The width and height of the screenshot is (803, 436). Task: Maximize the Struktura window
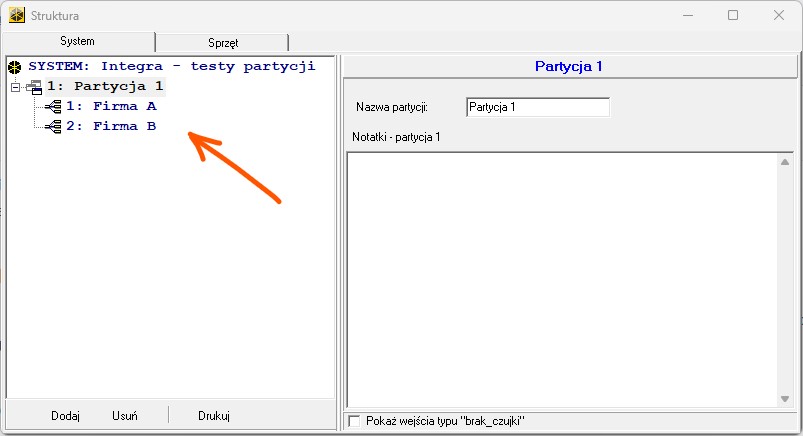[733, 15]
